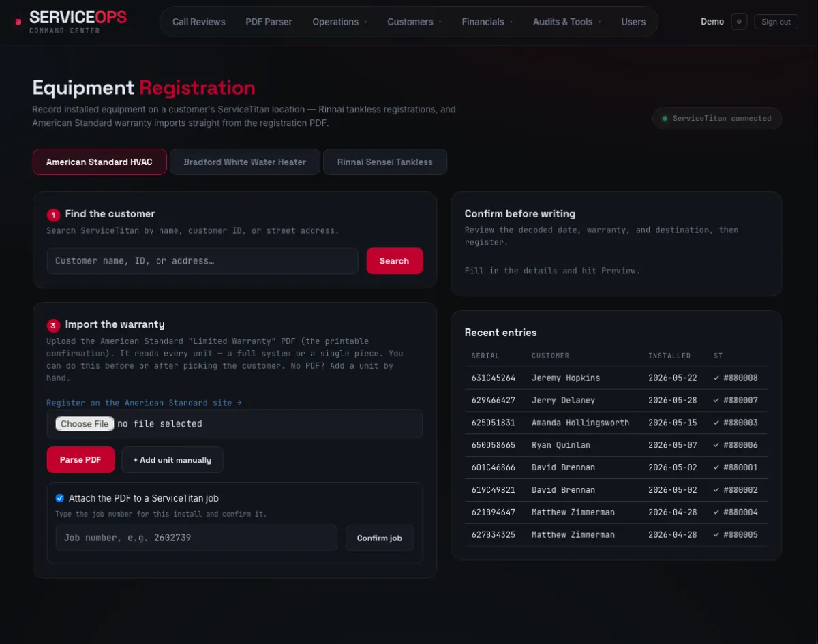Click Add unit manually
This screenshot has width=818, height=644.
[x=172, y=460]
